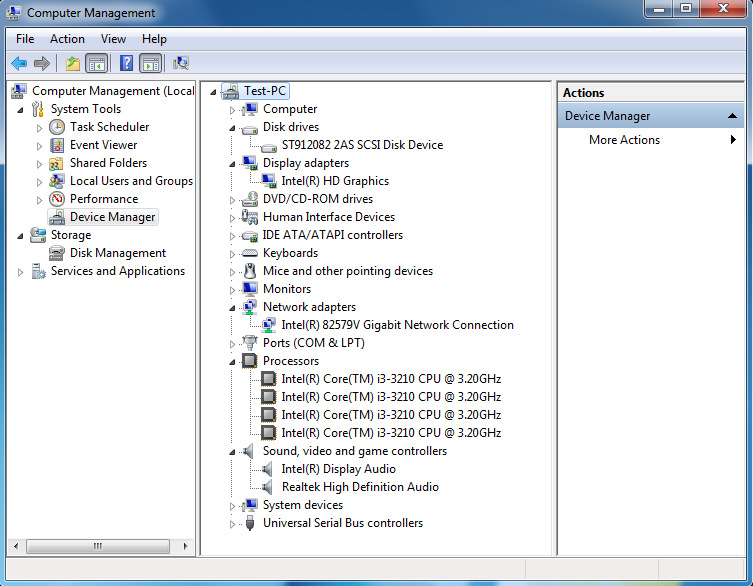Click Scan for hardware changes icon
753x586 pixels.
point(181,63)
